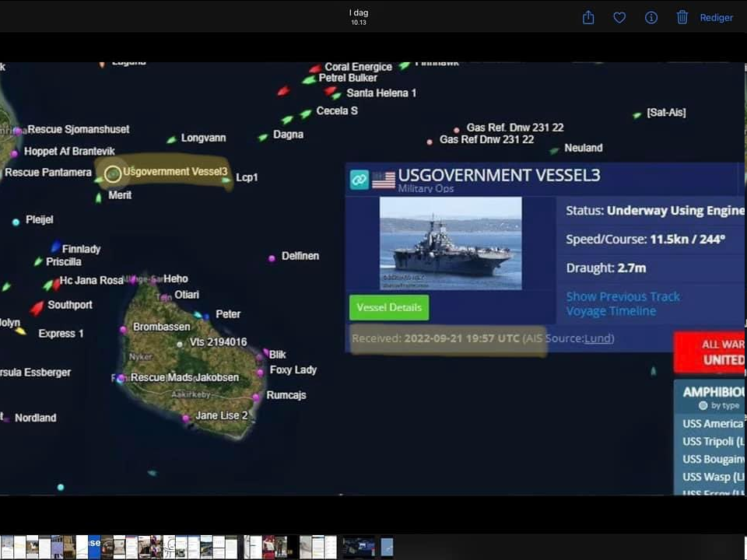Screen dimensions: 747x560
Task: Click the Dagna green ship marker
Action: (x=262, y=138)
